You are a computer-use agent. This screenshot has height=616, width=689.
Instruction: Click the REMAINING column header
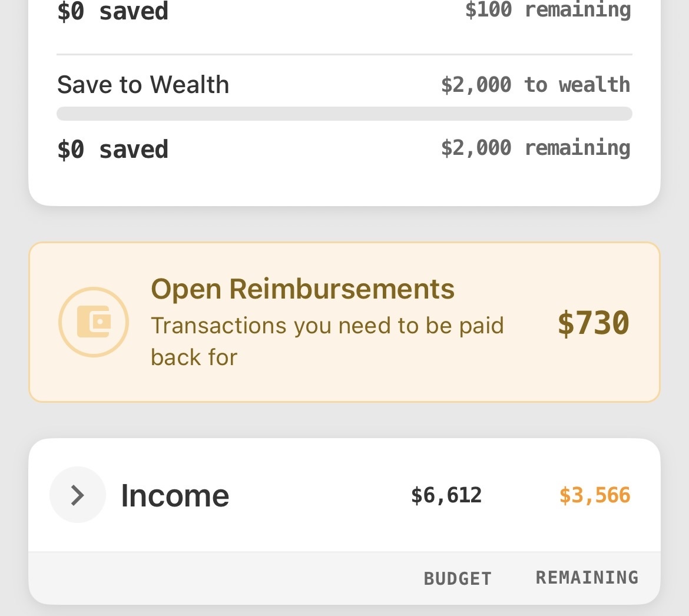coord(587,577)
